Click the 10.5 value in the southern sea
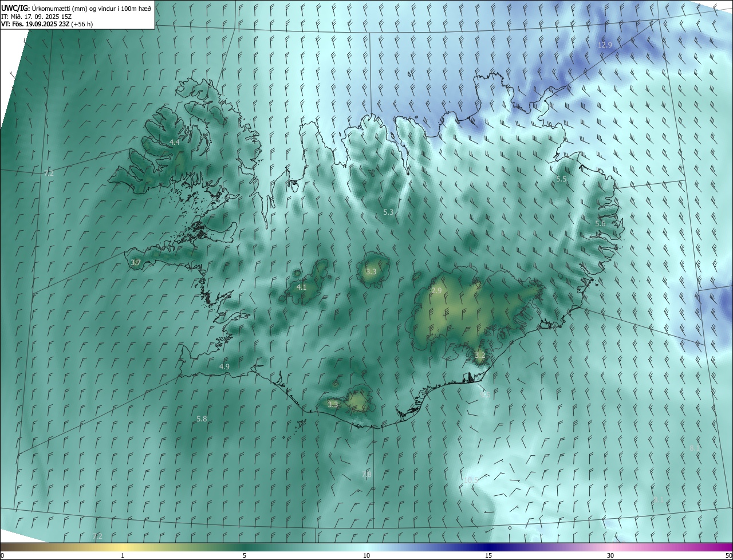Screen dimensions: 733x560 coord(471,480)
